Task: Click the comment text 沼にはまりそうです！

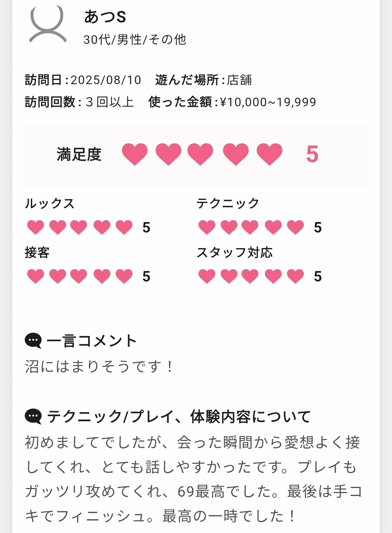Action: (99, 366)
